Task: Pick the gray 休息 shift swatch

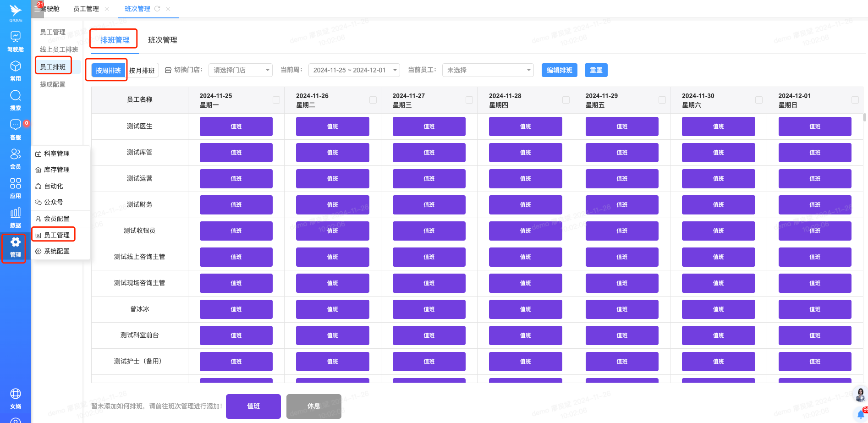Action: tap(314, 406)
